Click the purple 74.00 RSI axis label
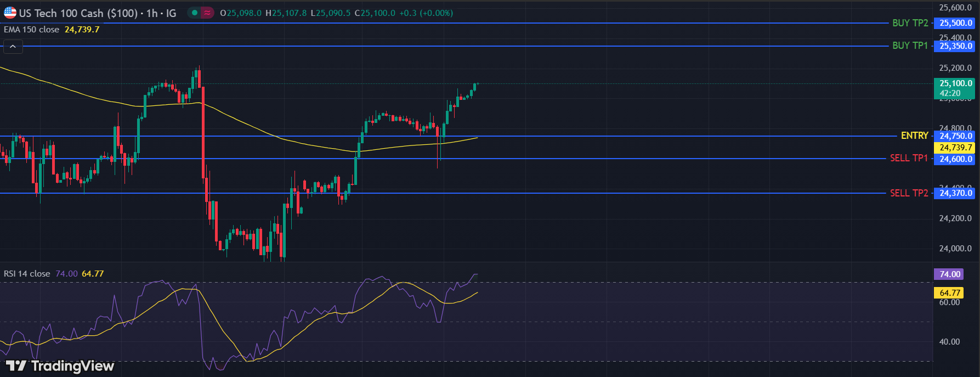 coord(950,274)
